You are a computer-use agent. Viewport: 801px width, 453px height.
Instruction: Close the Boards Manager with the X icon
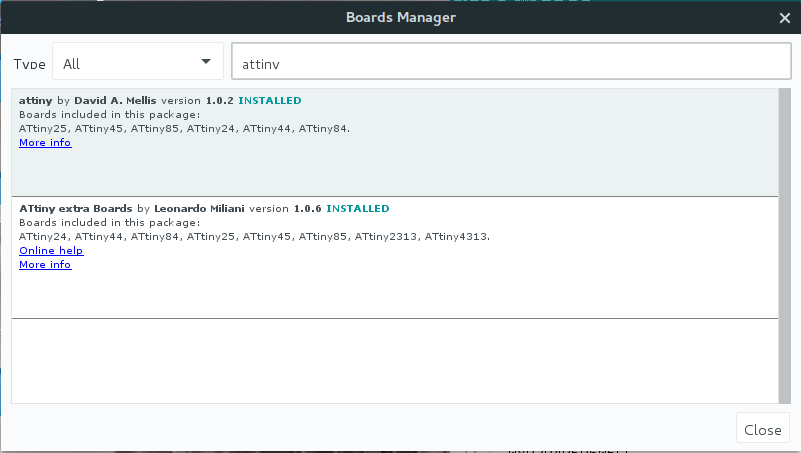tap(785, 18)
